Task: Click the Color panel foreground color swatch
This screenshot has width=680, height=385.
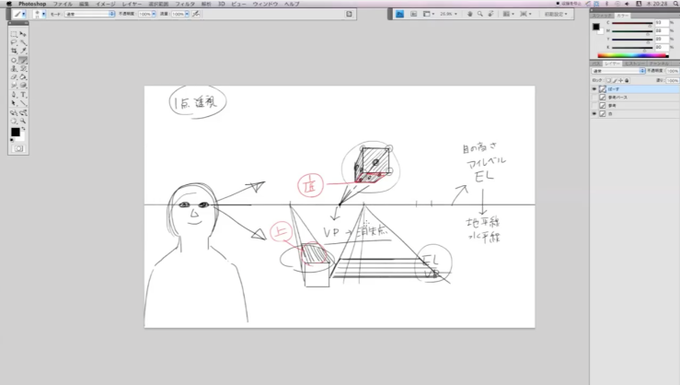Action: pyautogui.click(x=596, y=27)
